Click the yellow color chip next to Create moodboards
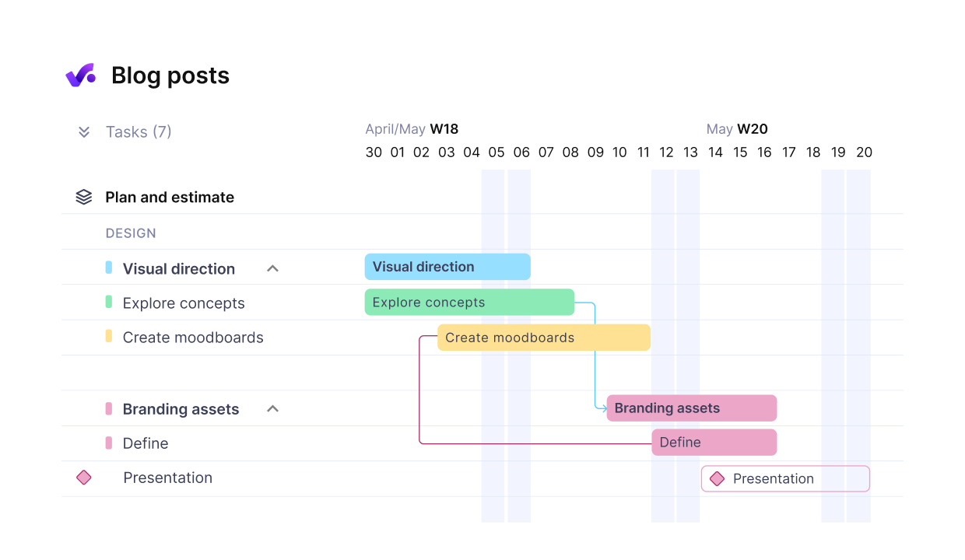 pos(110,337)
